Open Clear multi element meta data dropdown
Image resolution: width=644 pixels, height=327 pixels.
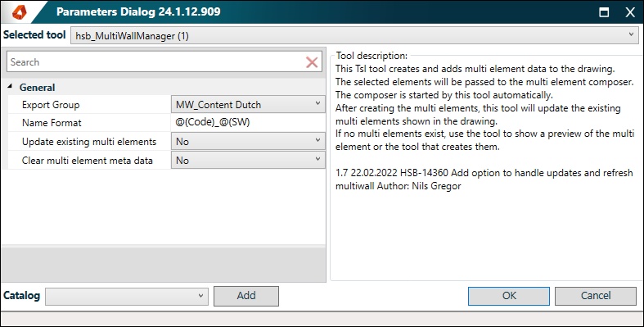(x=248, y=161)
